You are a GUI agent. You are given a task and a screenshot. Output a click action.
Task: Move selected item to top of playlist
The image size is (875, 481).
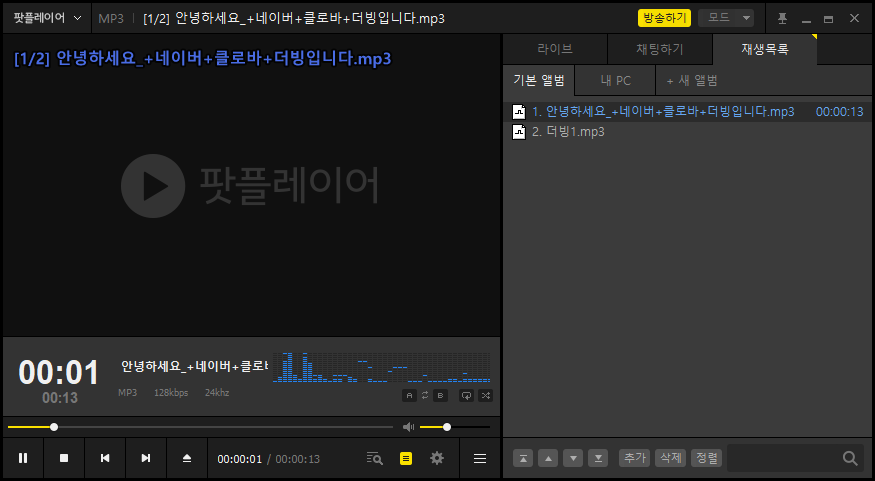coord(523,458)
